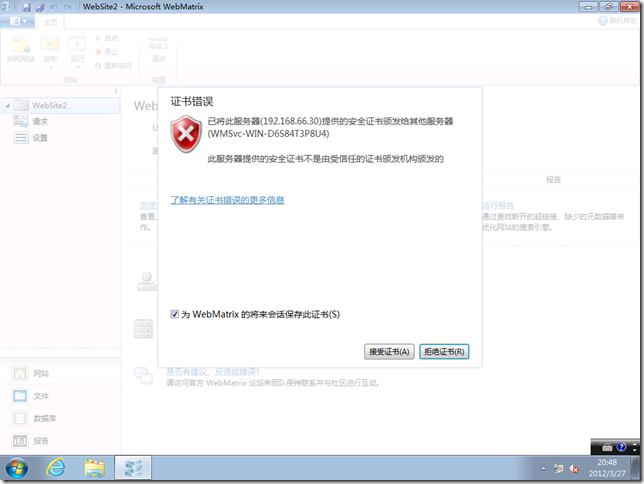Switch to 报告 workspace

(60, 441)
